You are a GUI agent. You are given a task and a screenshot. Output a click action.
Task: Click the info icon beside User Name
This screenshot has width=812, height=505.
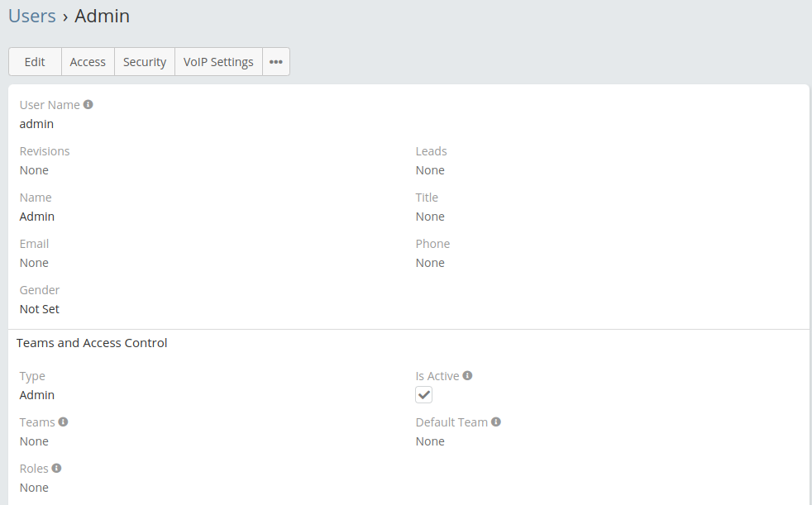pyautogui.click(x=88, y=105)
